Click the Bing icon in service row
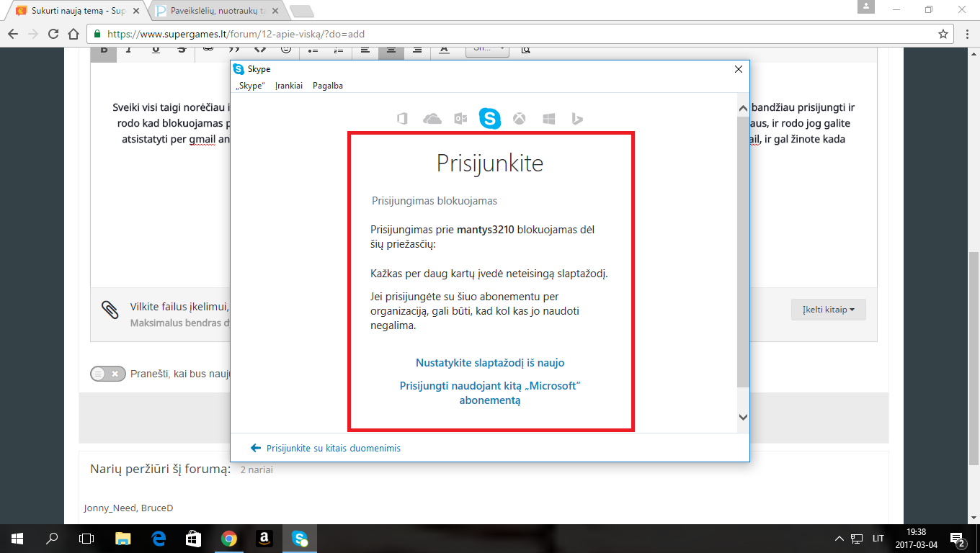 [576, 120]
